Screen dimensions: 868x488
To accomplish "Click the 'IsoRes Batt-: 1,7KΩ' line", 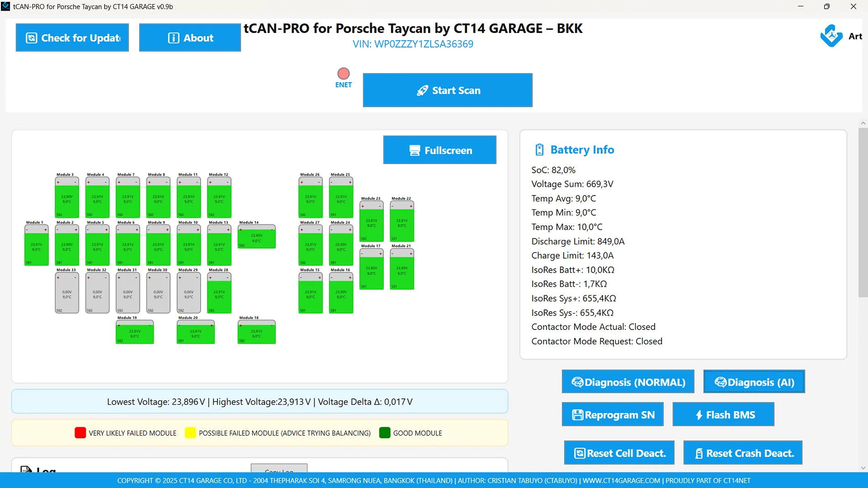I will (569, 284).
